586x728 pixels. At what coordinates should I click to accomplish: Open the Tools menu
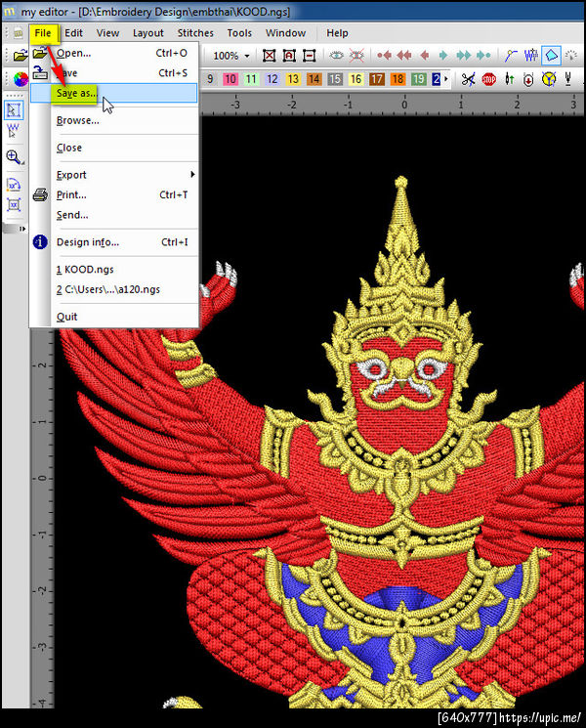239,33
